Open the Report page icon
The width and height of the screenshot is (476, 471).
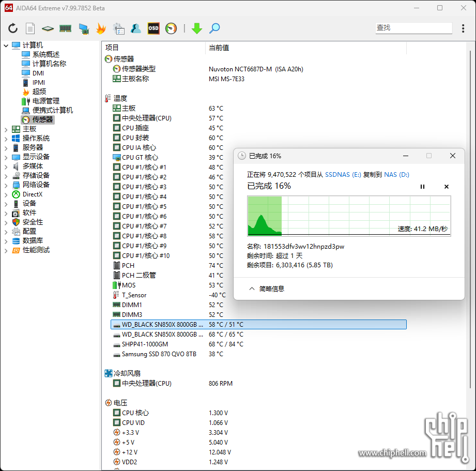click(30, 28)
